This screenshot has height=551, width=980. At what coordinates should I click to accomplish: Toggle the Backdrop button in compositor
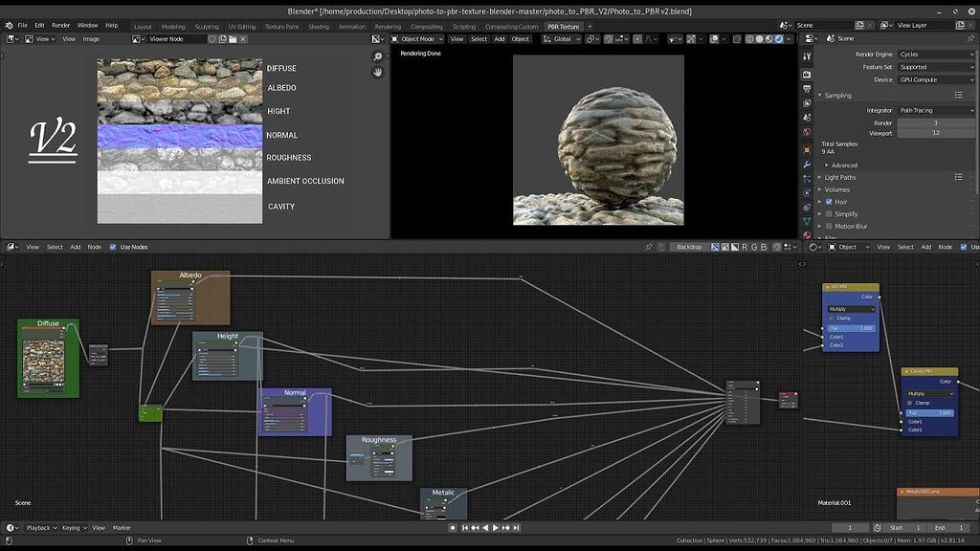click(x=689, y=247)
